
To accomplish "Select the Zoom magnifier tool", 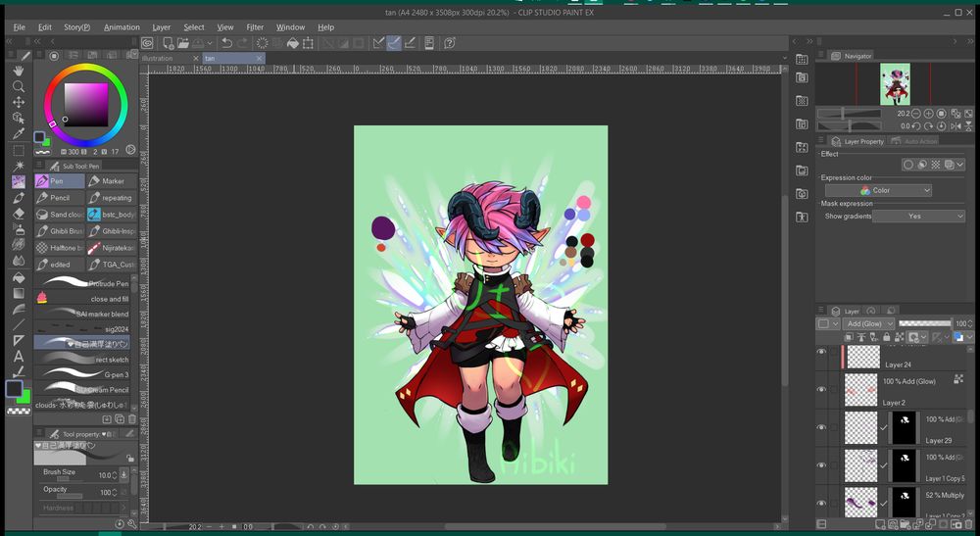I will click(18, 86).
